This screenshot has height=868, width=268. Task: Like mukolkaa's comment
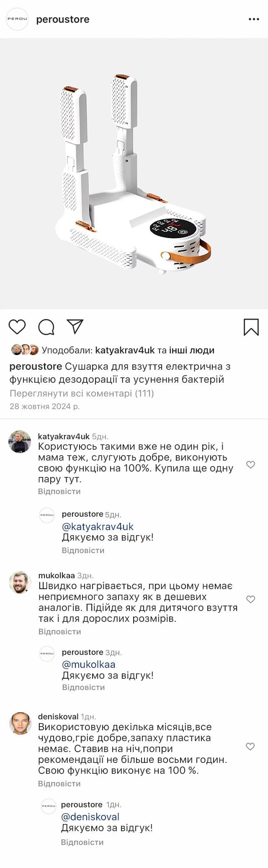[x=250, y=599]
